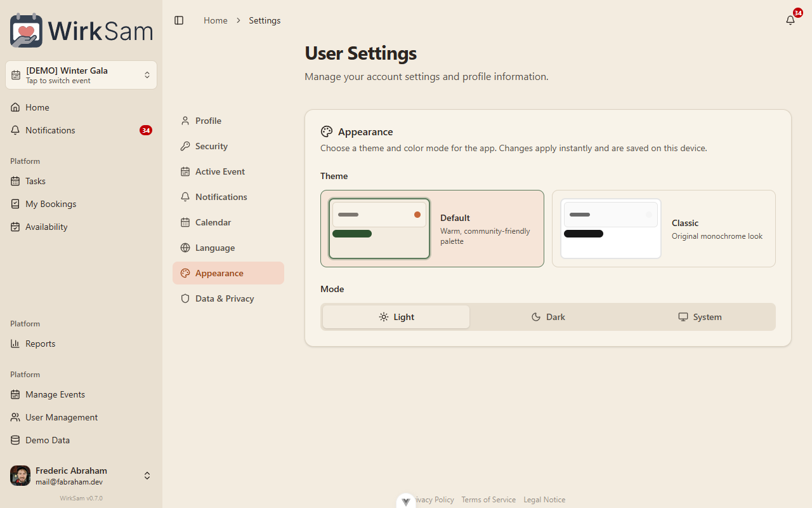The height and width of the screenshot is (508, 812).
Task: Go to Manage Events
Action: [x=81, y=394]
